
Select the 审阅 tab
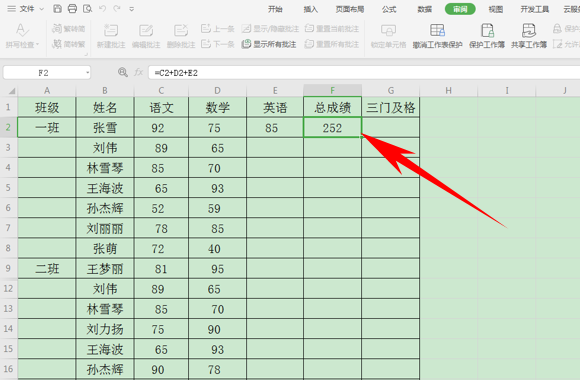(x=460, y=9)
